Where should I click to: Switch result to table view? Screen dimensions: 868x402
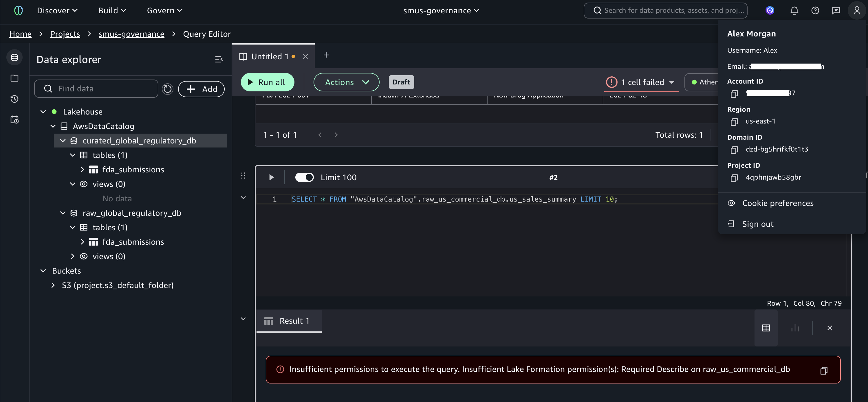tap(766, 328)
